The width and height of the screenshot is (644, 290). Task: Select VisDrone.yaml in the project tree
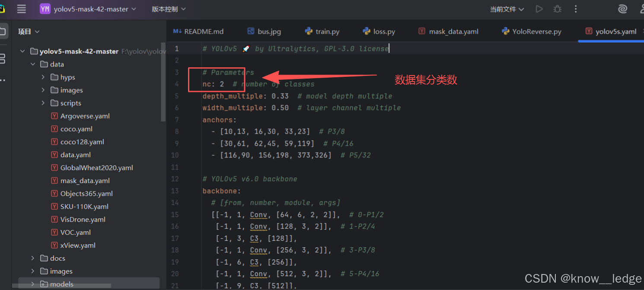(83, 220)
